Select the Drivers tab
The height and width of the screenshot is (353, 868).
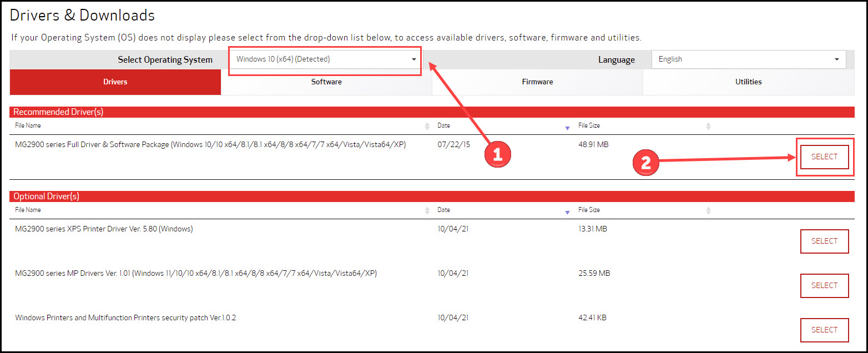[115, 82]
